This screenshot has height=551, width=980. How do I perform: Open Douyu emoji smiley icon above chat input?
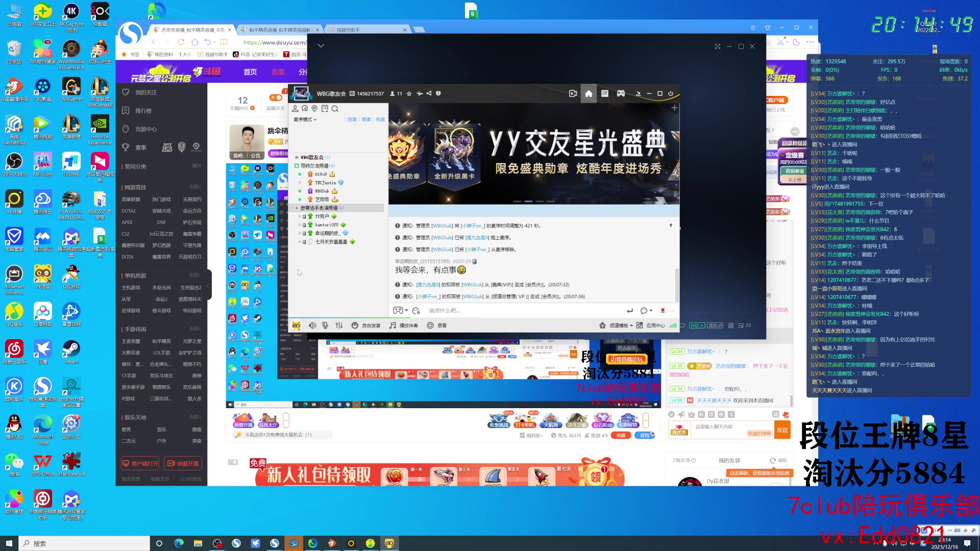[x=671, y=415]
